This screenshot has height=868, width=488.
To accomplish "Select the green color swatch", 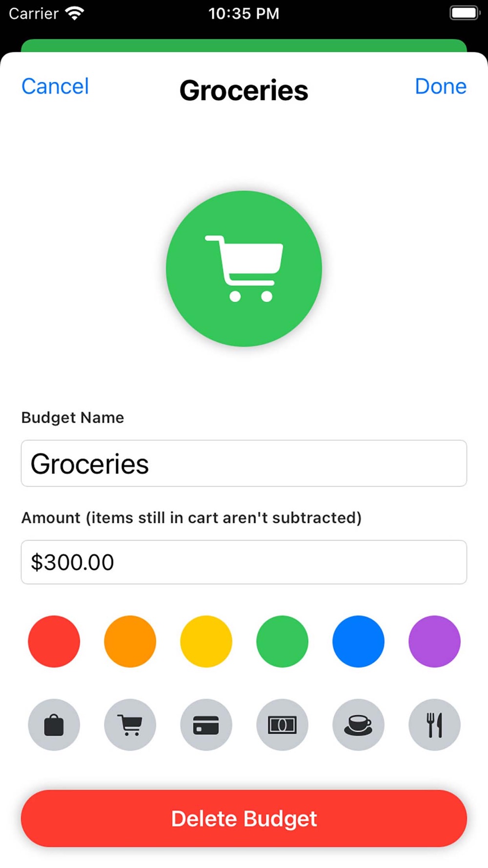I will pos(283,641).
